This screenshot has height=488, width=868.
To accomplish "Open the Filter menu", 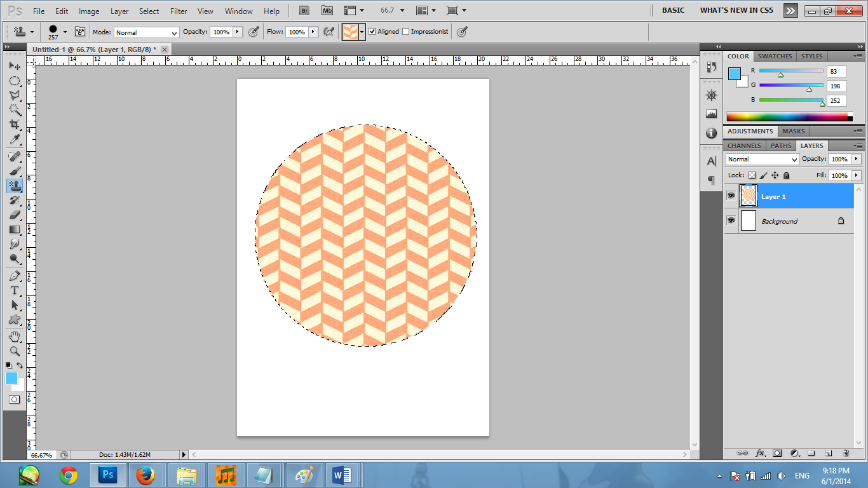I will point(179,11).
